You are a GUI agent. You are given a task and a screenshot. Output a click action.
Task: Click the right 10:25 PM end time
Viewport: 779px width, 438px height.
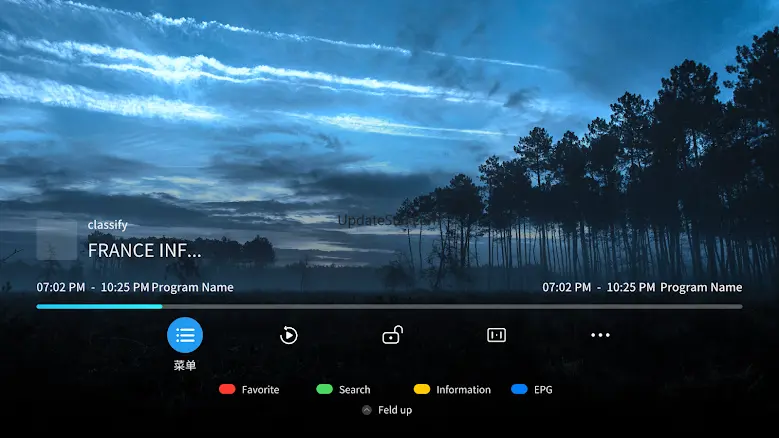point(631,288)
